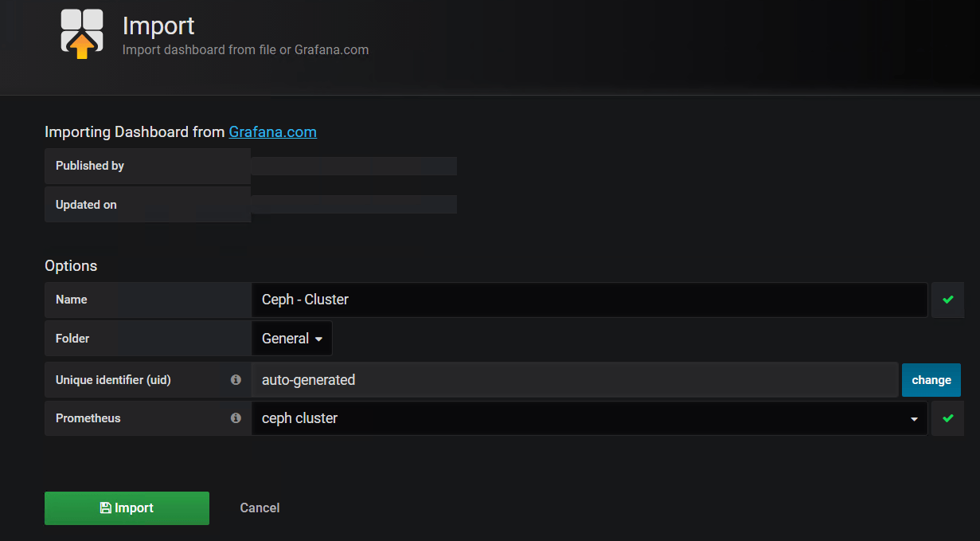
Task: Click the Folder label
Action: point(72,339)
